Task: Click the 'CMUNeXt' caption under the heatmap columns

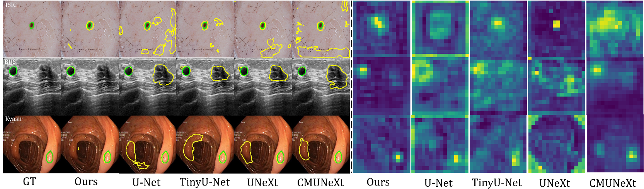Action: coord(613,183)
